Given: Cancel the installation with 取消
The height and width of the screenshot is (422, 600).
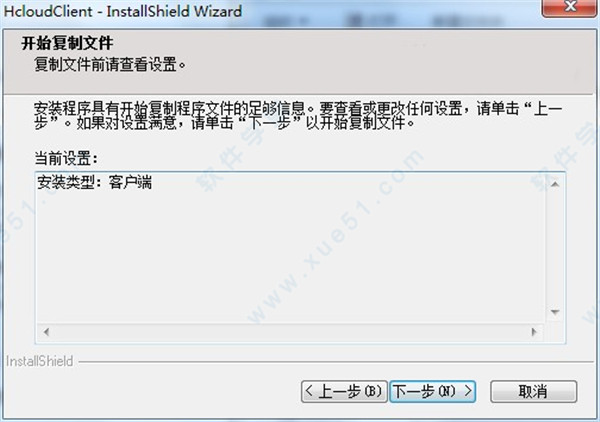Looking at the screenshot, I should coord(533,391).
